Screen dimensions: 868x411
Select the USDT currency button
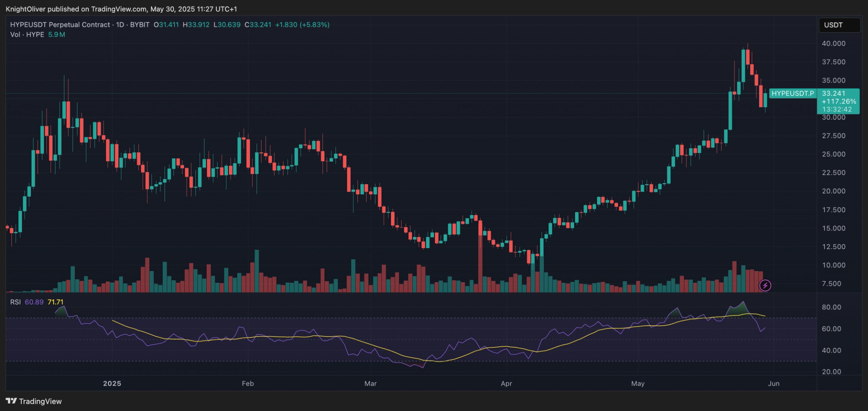click(839, 25)
